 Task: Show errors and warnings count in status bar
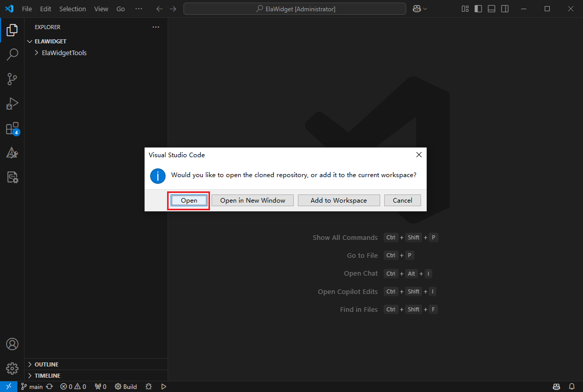point(73,386)
